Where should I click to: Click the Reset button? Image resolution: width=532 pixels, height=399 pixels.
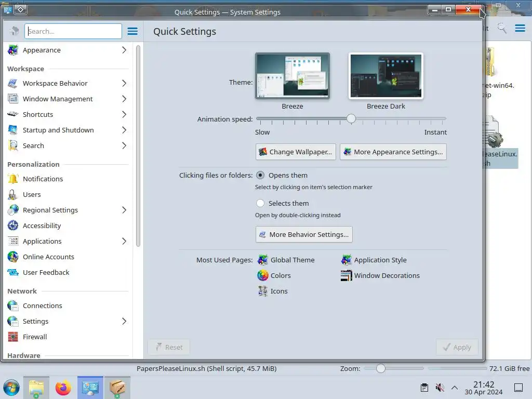point(169,347)
